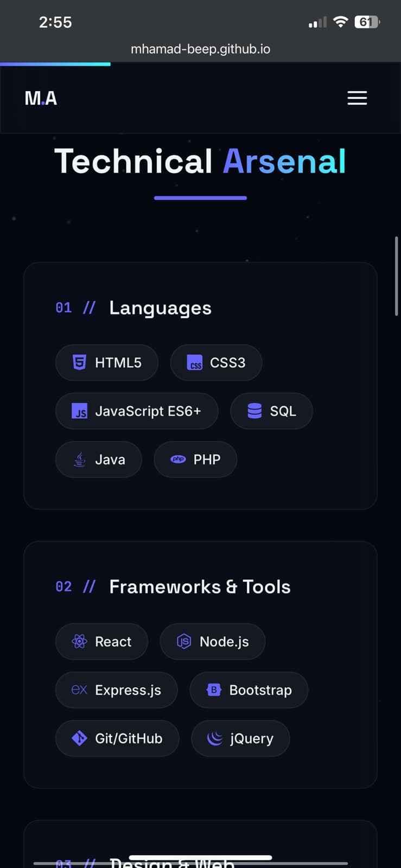
Task: Tap the mhamad-beep.github.io address bar
Action: tap(200, 49)
